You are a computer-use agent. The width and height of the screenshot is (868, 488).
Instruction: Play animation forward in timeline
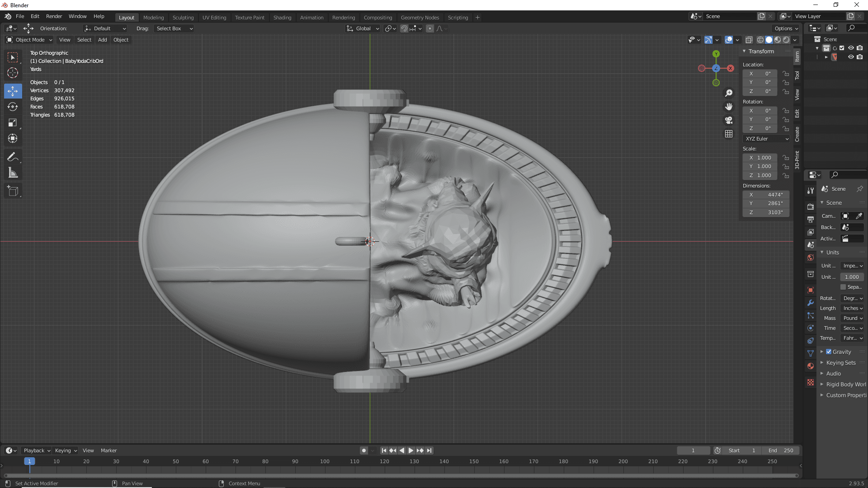tap(411, 450)
